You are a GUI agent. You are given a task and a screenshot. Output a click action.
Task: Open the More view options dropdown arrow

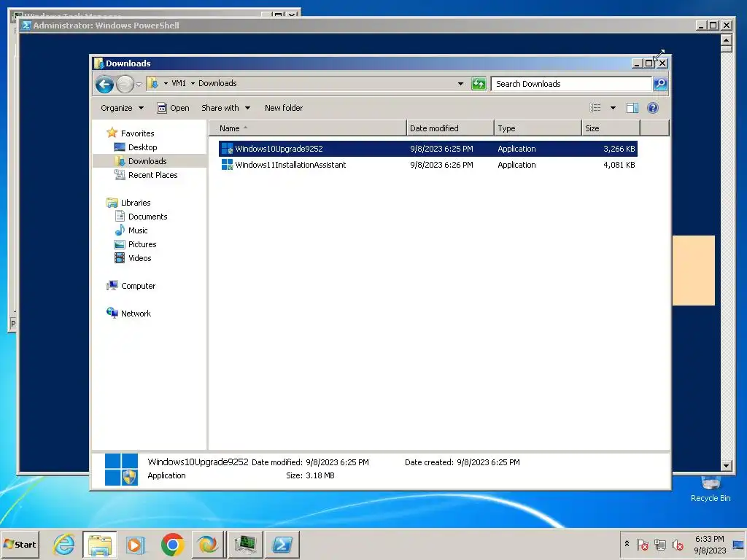click(613, 108)
